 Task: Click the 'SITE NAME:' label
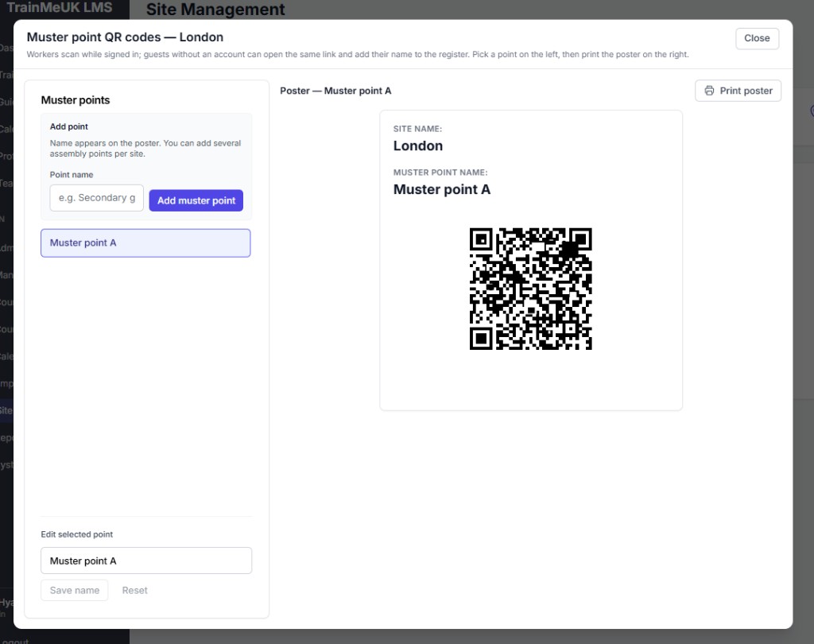(417, 129)
